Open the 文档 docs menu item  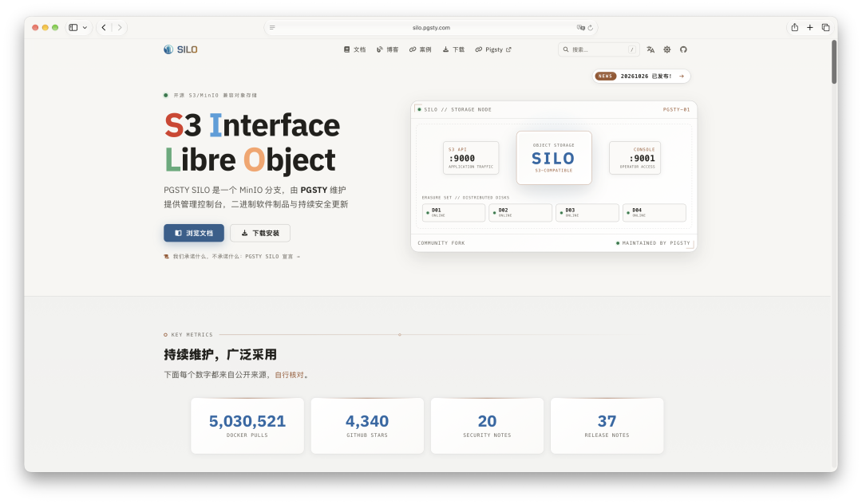(354, 49)
